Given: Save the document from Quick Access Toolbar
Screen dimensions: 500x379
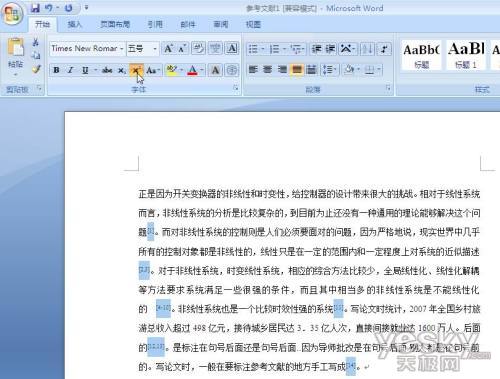Looking at the screenshot, I should click(x=35, y=8).
